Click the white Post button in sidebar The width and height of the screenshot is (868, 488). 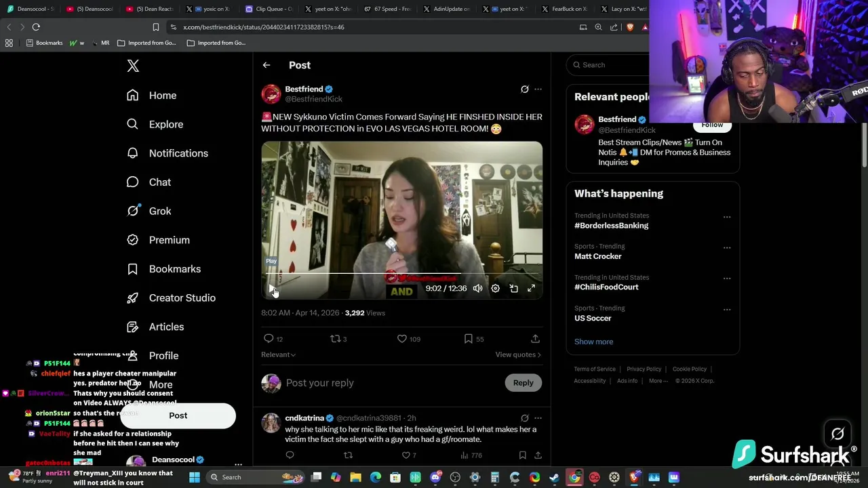[x=178, y=415]
